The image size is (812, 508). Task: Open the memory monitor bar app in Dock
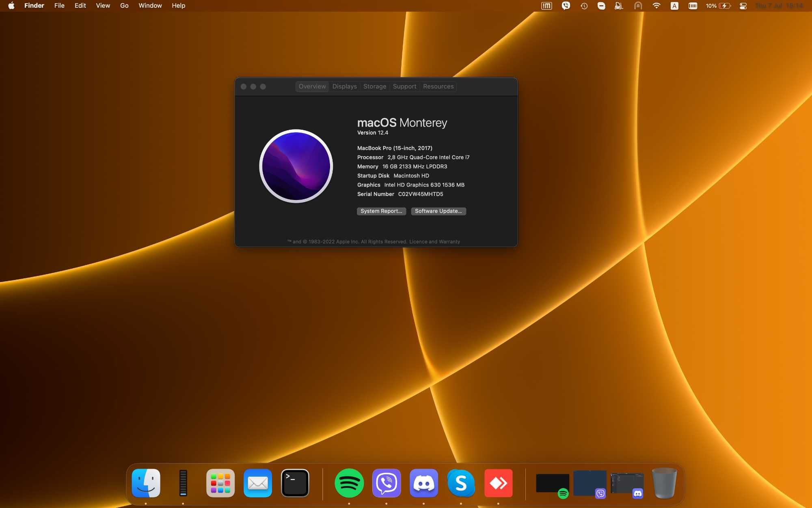pos(183,483)
